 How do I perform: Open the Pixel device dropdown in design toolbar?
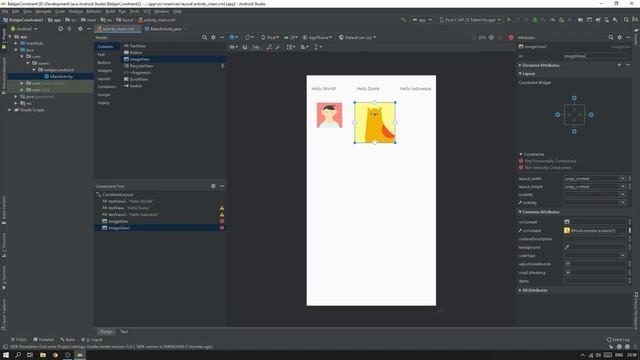[270, 38]
